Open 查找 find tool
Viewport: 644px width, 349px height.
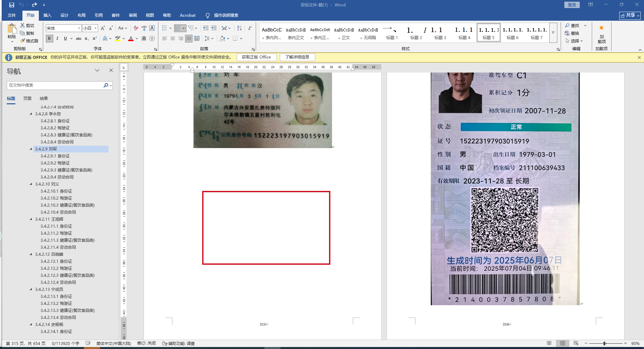pos(572,25)
